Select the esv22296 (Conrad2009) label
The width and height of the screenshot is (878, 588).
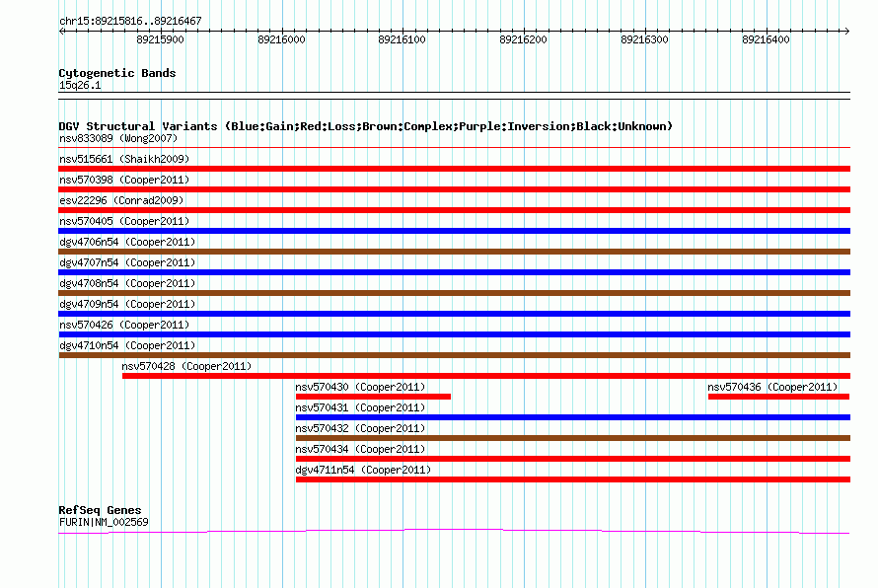click(121, 200)
